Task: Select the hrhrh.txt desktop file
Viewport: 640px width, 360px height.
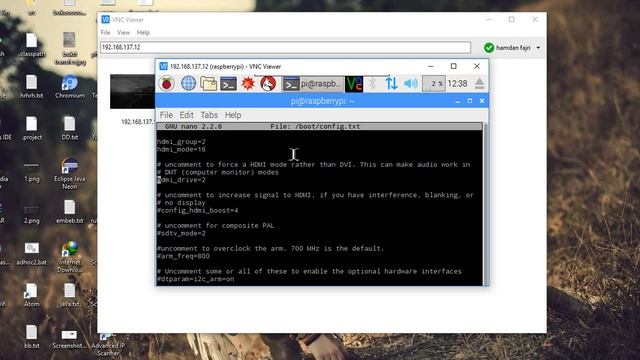Action: point(31,87)
